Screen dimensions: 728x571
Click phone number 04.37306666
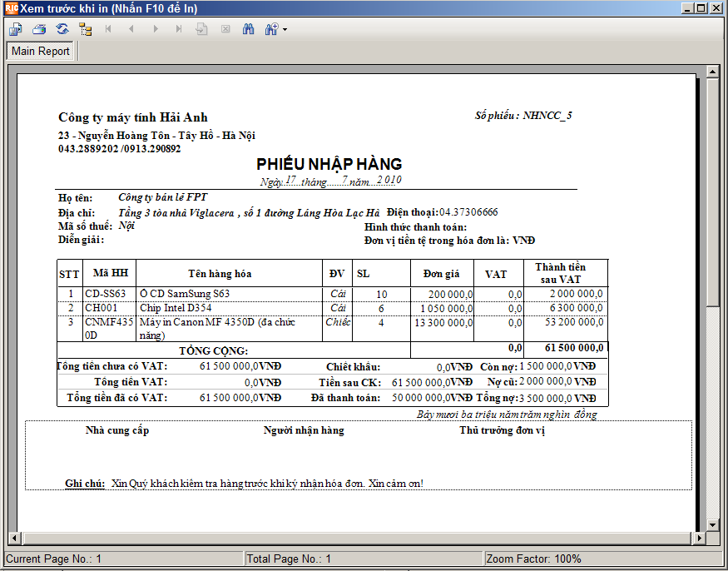[468, 212]
